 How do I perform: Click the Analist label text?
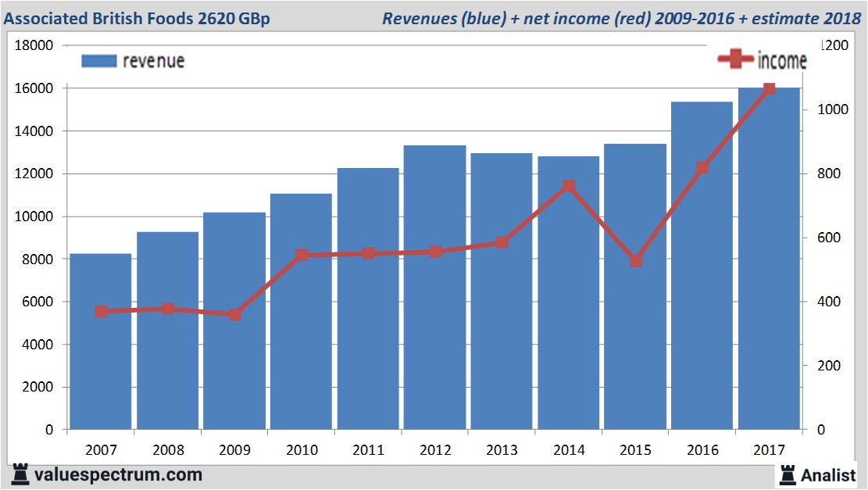point(828,474)
